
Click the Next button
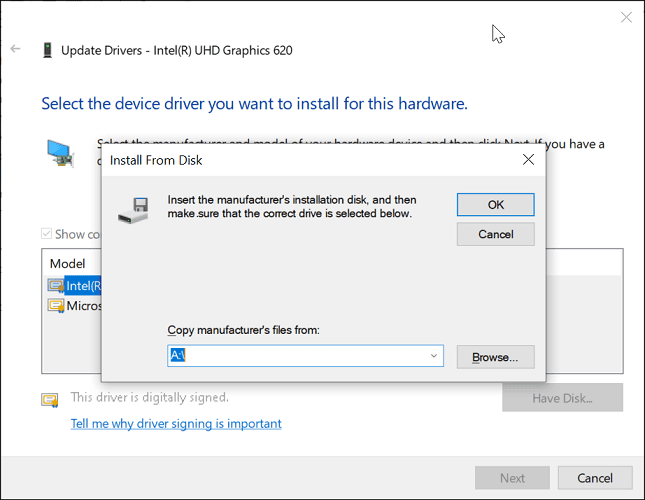(x=512, y=478)
